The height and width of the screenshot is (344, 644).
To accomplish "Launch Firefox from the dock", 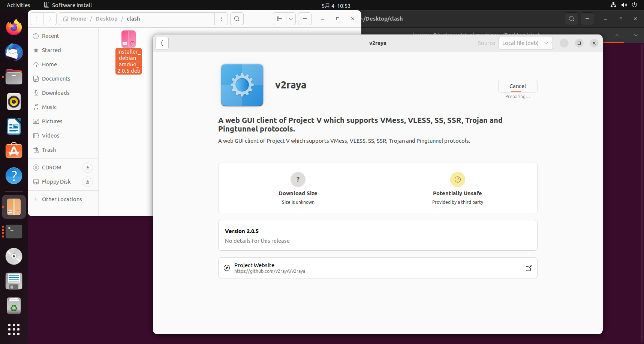I will pos(14,27).
